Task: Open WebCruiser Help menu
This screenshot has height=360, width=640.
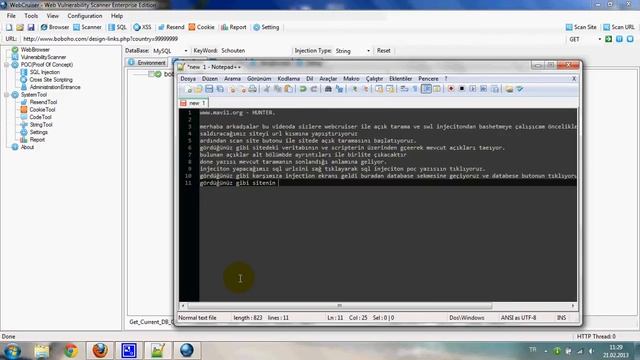Action: [117, 16]
